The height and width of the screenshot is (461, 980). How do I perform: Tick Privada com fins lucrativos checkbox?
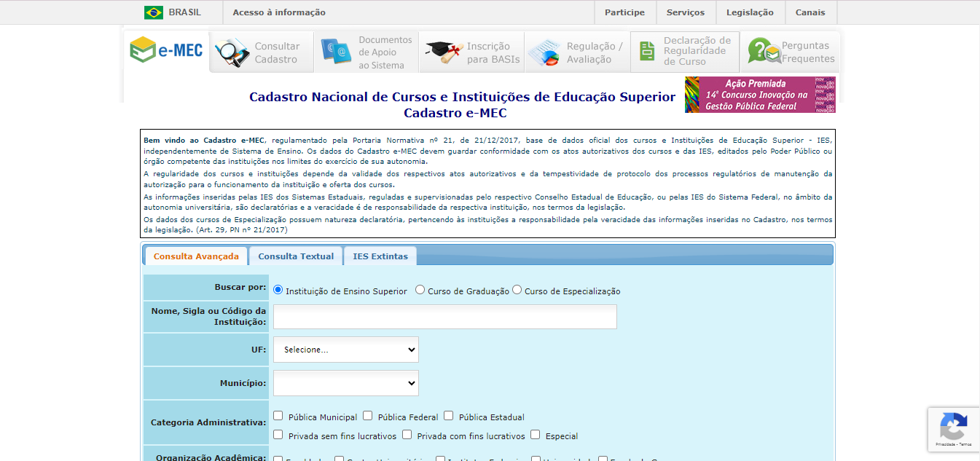tap(407, 435)
